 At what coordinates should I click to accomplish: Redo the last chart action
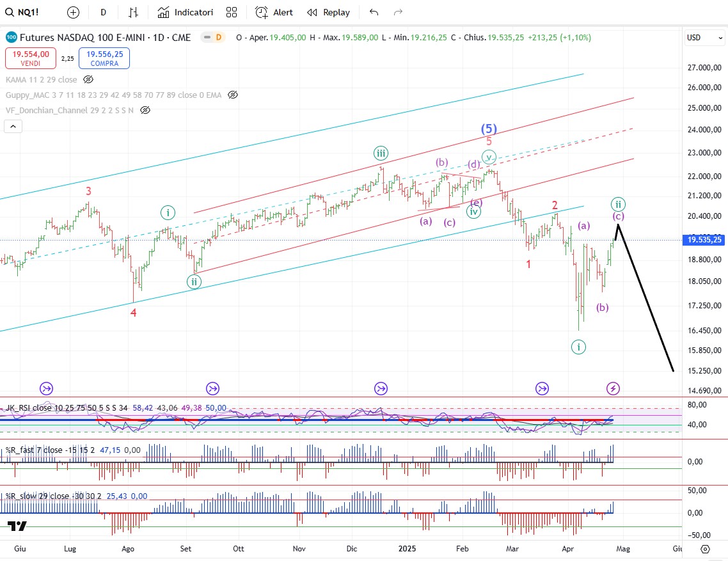coord(398,13)
